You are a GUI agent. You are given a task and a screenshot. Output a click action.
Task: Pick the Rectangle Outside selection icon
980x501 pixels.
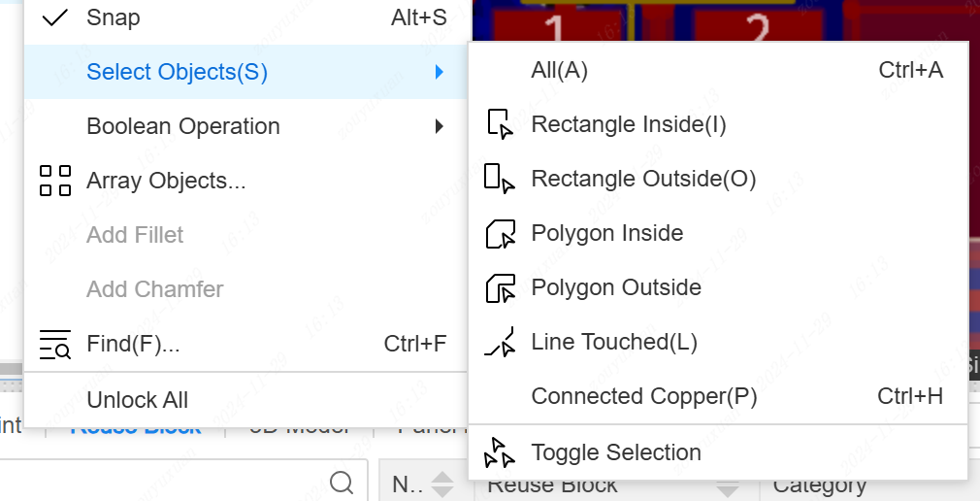(499, 179)
